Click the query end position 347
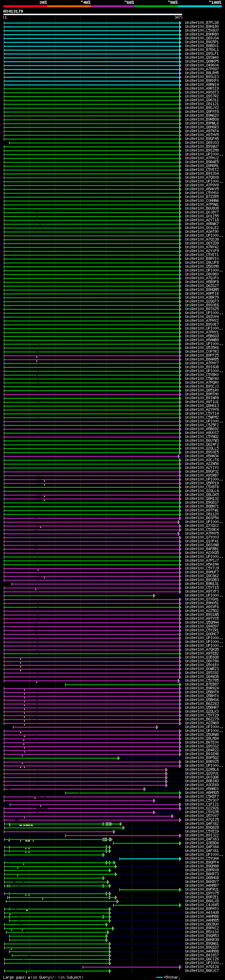225x980 pixels. click(178, 18)
